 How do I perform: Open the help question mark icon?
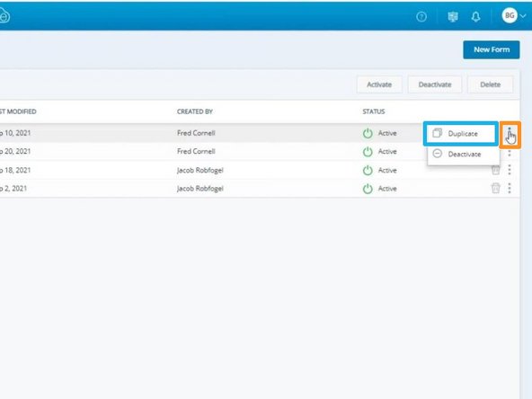click(421, 16)
